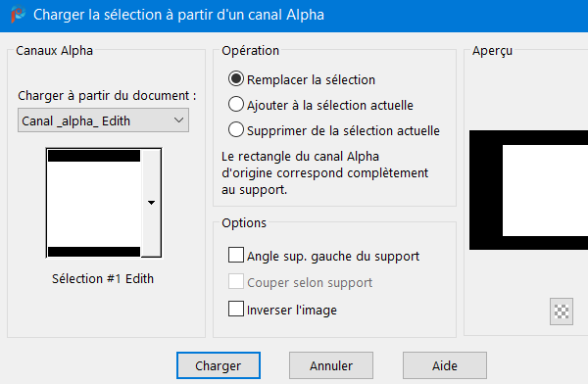Check the Inverser l'image option
The width and height of the screenshot is (588, 384).
coord(236,309)
